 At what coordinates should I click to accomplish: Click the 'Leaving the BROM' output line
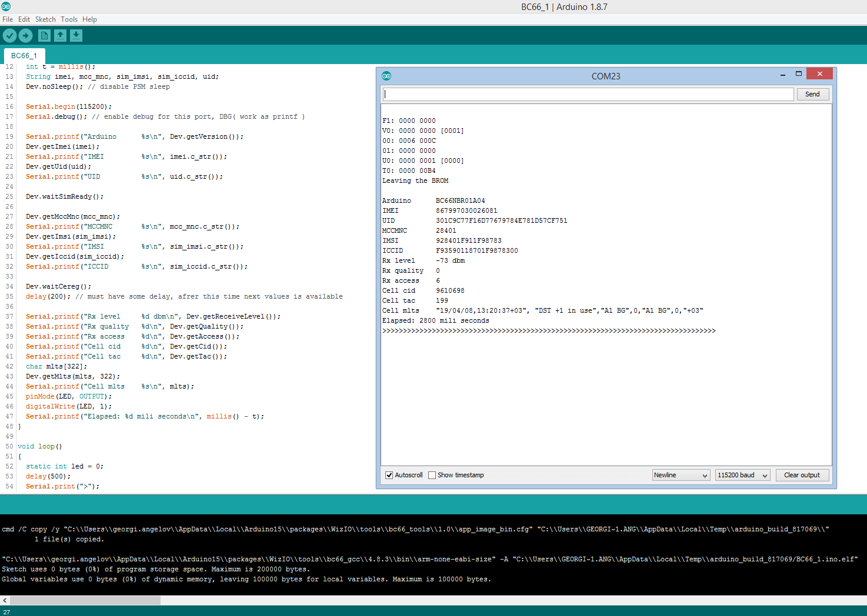(x=415, y=180)
